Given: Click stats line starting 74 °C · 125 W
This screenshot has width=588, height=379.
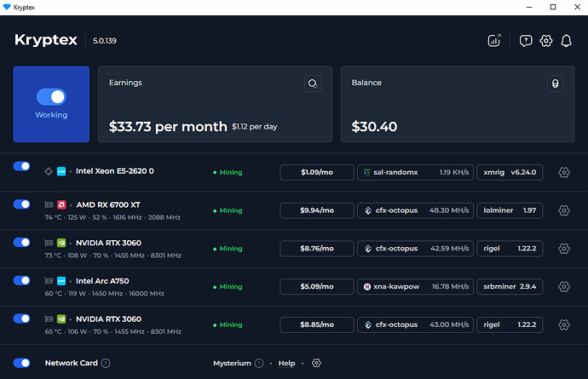Looking at the screenshot, I should point(112,217).
